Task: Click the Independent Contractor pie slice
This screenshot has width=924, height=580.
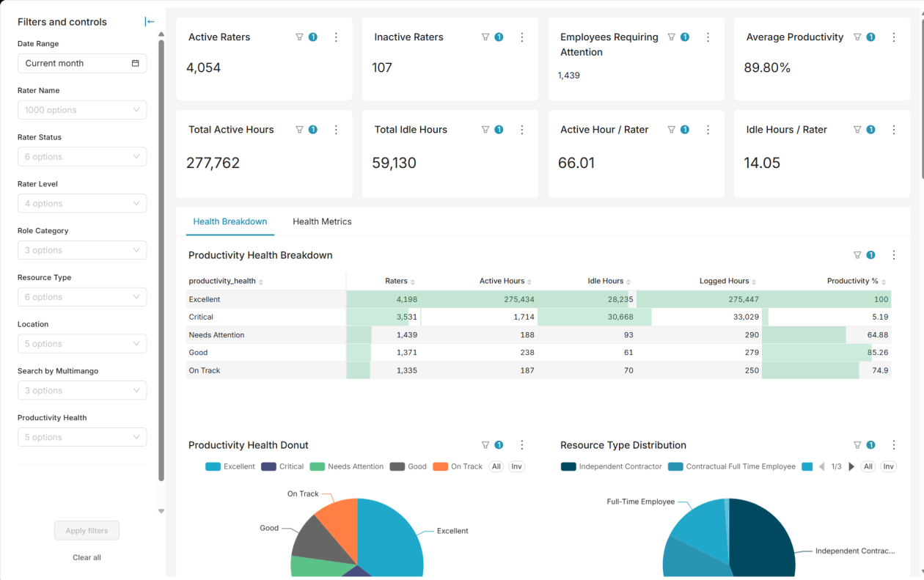Action: [763, 539]
